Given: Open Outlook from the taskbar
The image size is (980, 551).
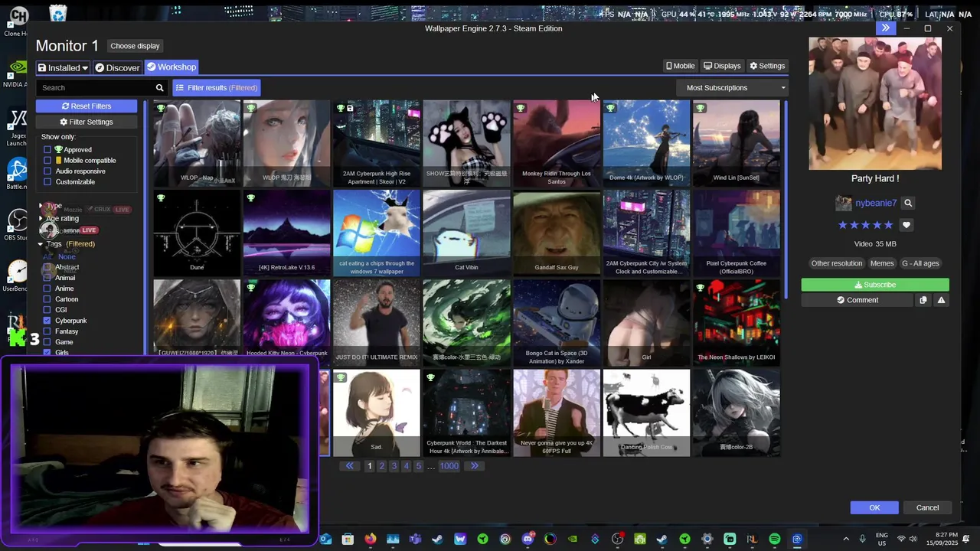Looking at the screenshot, I should tap(325, 540).
